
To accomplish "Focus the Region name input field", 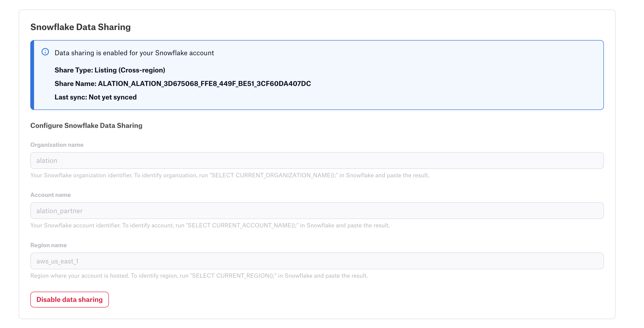I will click(x=317, y=261).
